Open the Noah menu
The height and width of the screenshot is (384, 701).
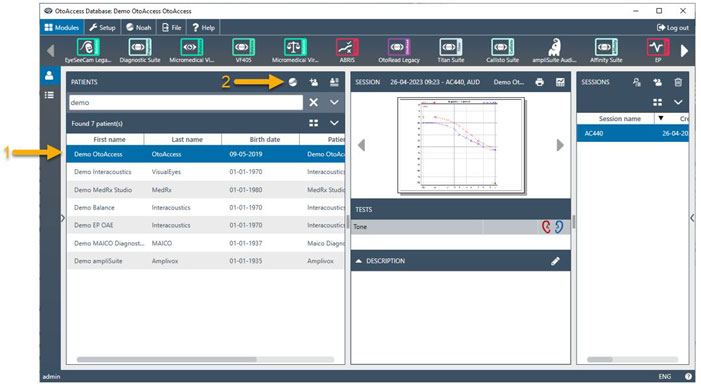pyautogui.click(x=138, y=28)
